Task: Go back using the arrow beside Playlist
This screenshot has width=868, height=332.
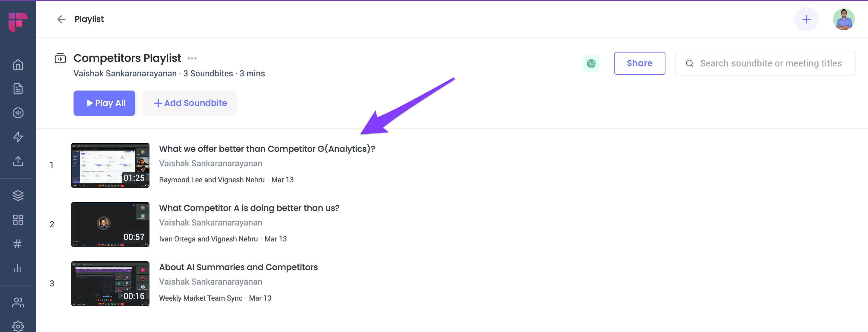Action: click(61, 19)
